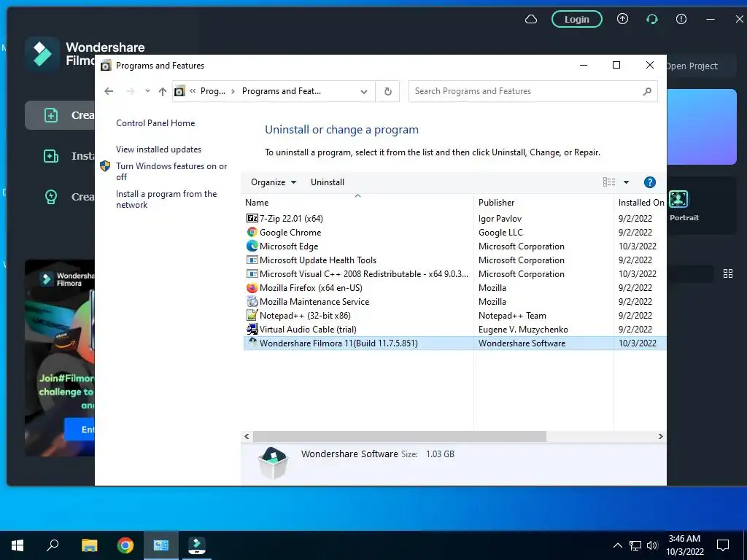The height and width of the screenshot is (560, 747).
Task: Click the horizontal scrollbar right arrow
Action: (x=660, y=436)
